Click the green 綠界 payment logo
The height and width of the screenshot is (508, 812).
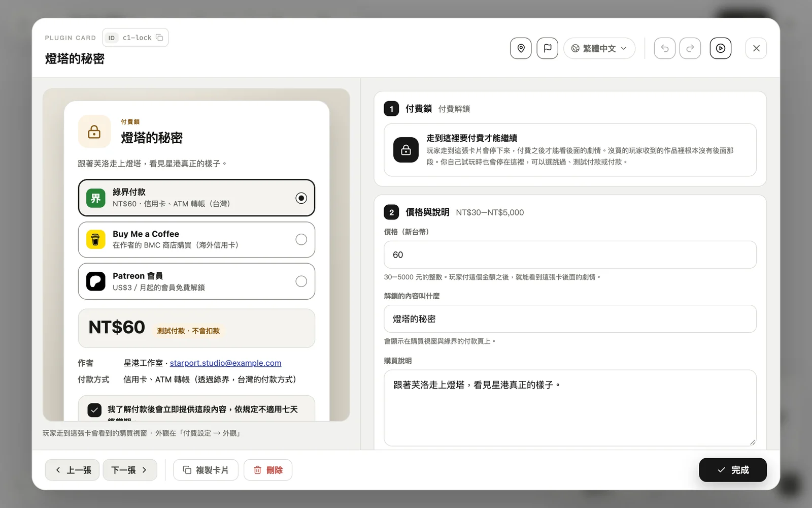click(95, 198)
